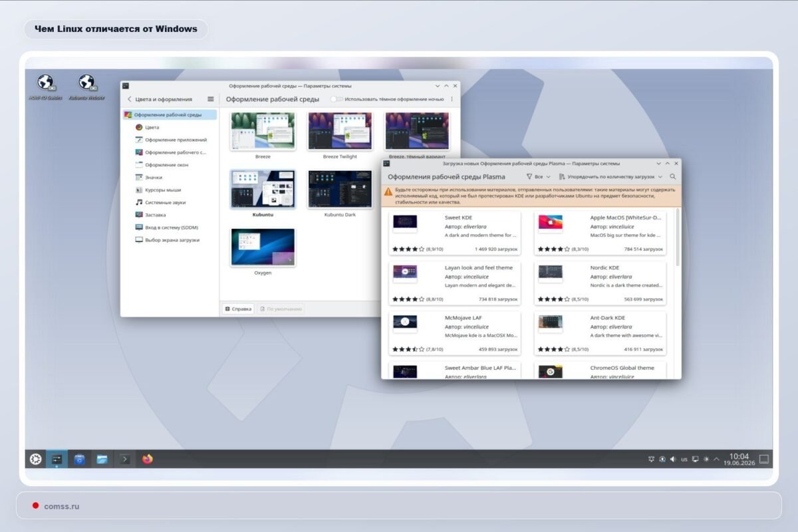
Task: Open Layan look and feel theme card
Action: click(455, 283)
